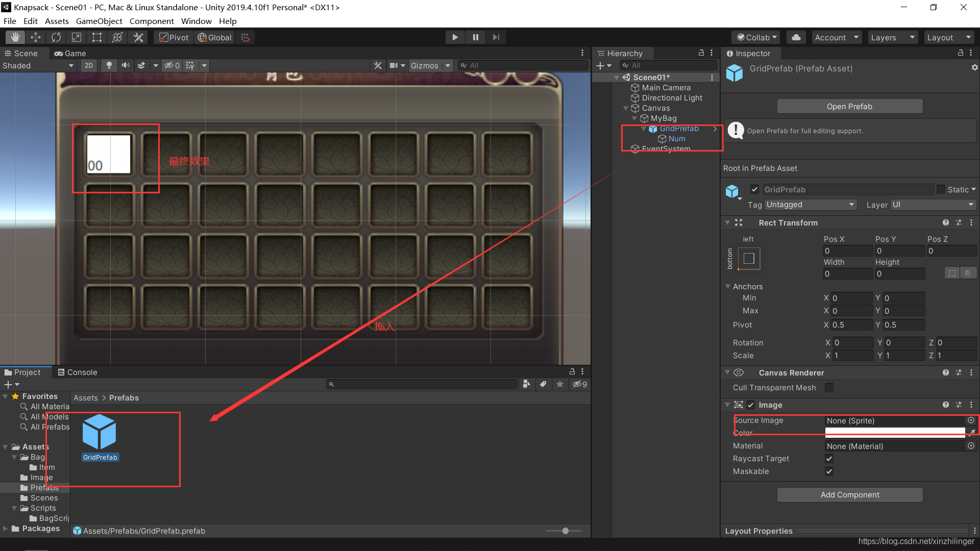Switch to the Game tab
980x551 pixels.
[70, 53]
